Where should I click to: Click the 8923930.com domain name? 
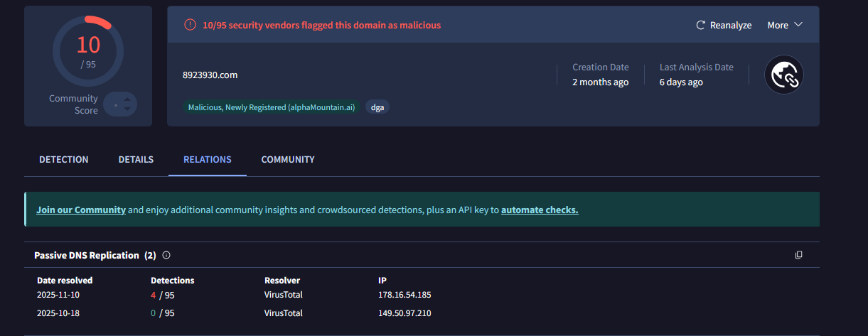coord(210,75)
